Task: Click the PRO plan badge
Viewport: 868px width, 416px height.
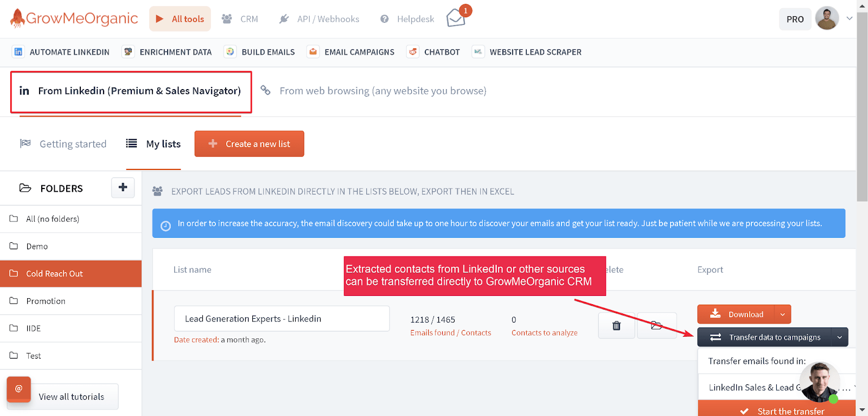Action: [x=795, y=19]
